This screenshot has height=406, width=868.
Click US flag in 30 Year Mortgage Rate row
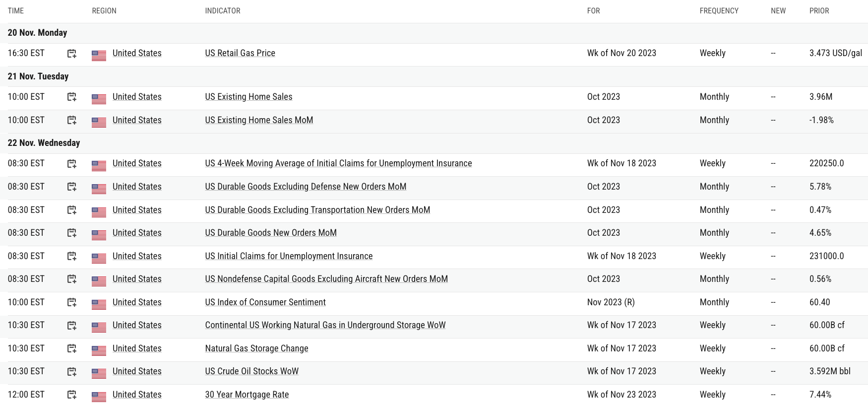pyautogui.click(x=99, y=397)
